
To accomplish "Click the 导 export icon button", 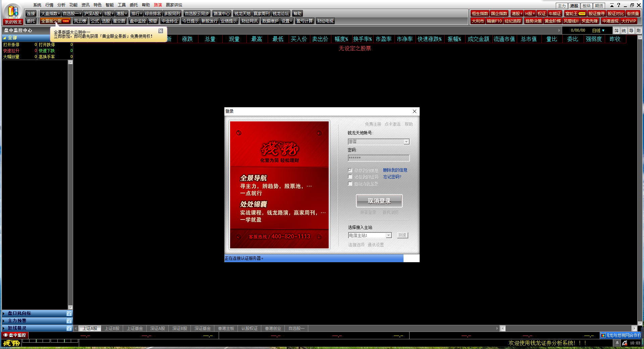I will 631,31.
